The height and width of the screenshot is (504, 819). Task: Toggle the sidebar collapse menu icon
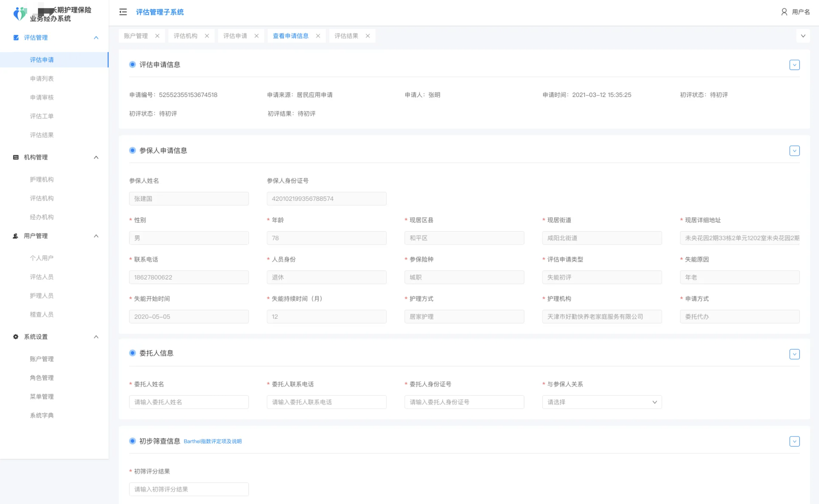click(123, 12)
